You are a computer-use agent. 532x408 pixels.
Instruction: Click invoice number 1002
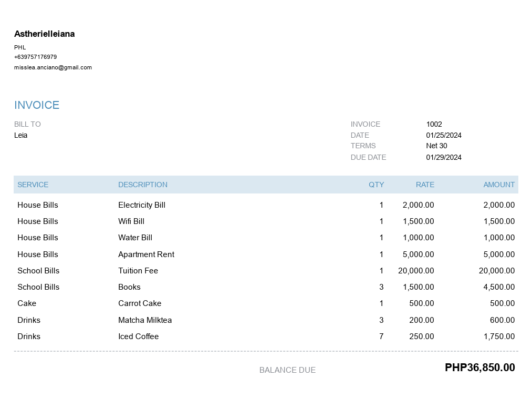(434, 124)
